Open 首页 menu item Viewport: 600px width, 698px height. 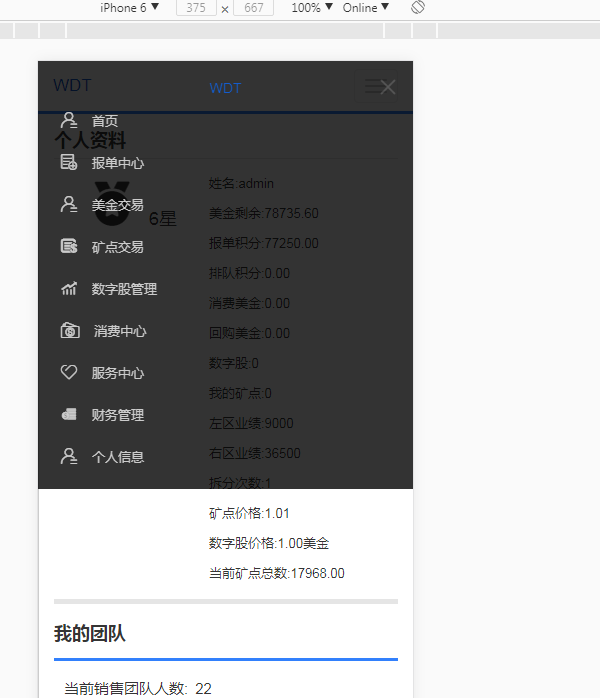[105, 121]
